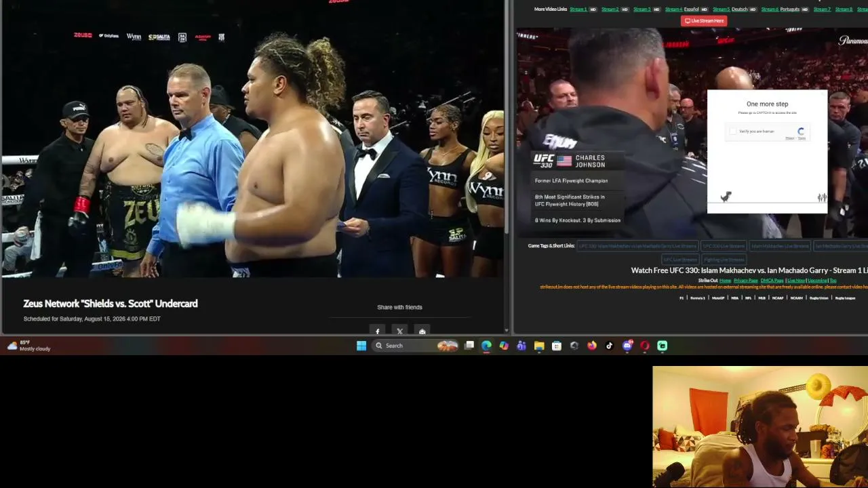Open File Explorer from the taskbar

539,346
